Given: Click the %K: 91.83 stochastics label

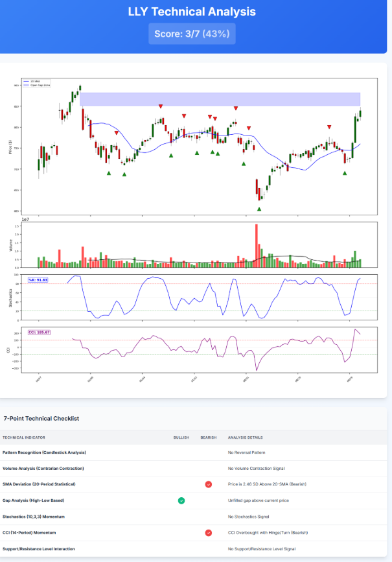Looking at the screenshot, I should (38, 280).
